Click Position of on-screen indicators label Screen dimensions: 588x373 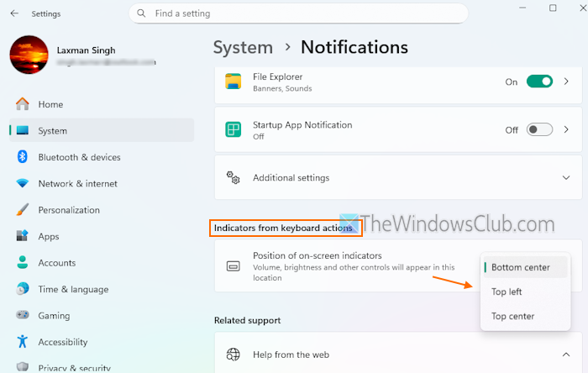(x=318, y=255)
